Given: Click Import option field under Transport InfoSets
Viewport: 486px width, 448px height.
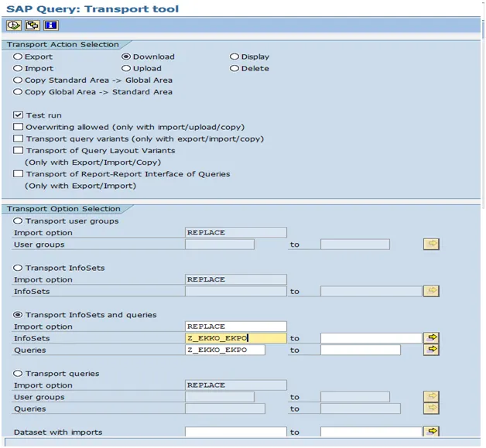Looking at the screenshot, I should 236,279.
